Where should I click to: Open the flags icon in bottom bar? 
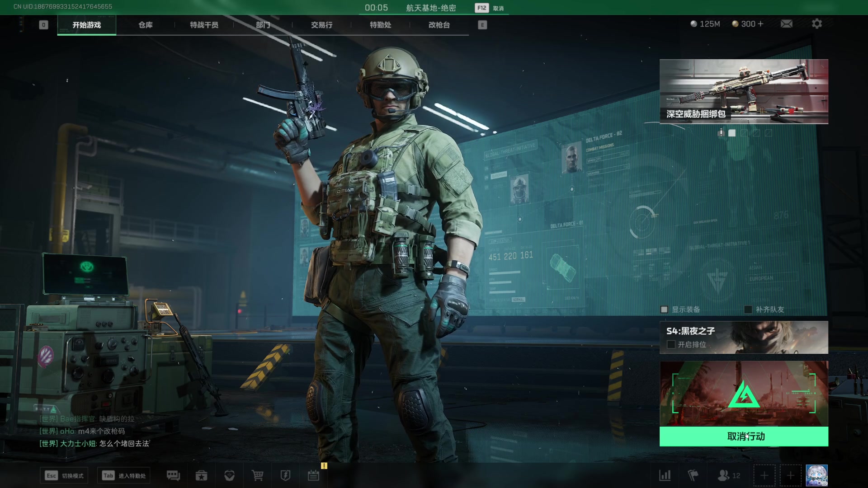pyautogui.click(x=693, y=475)
